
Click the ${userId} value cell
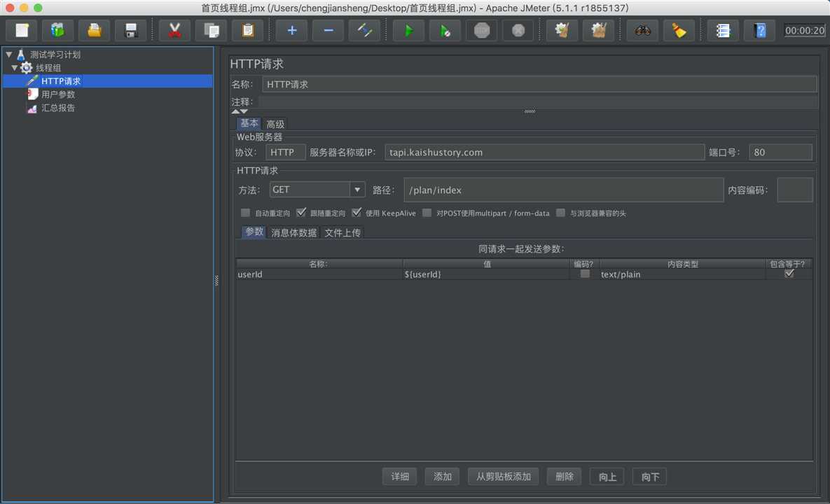coord(486,274)
